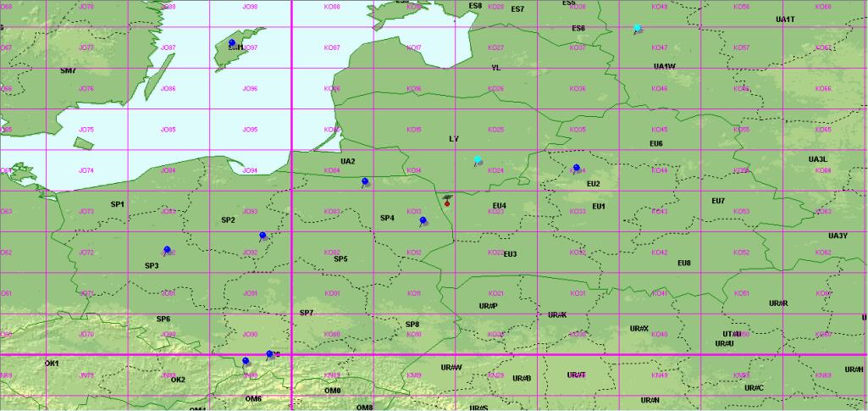868x411 pixels.
Task: Select the red antenna home station marker
Action: [447, 202]
